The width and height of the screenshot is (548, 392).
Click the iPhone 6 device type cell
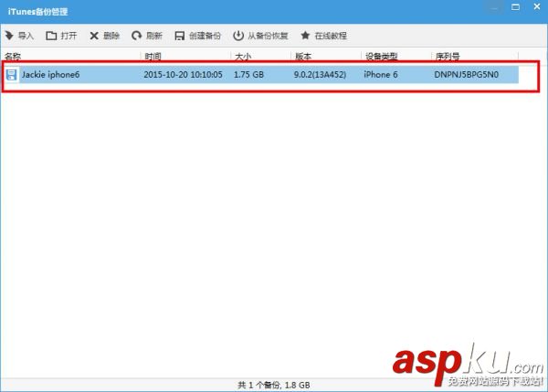point(381,75)
